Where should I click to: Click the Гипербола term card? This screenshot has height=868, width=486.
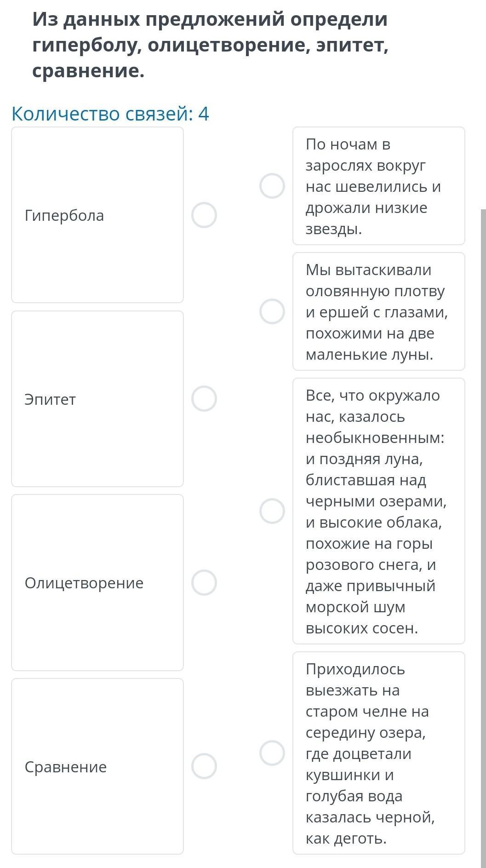97,215
